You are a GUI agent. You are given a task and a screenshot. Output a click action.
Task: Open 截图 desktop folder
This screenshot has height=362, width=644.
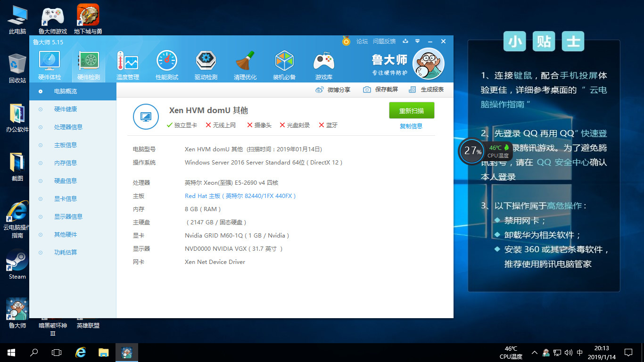click(17, 167)
